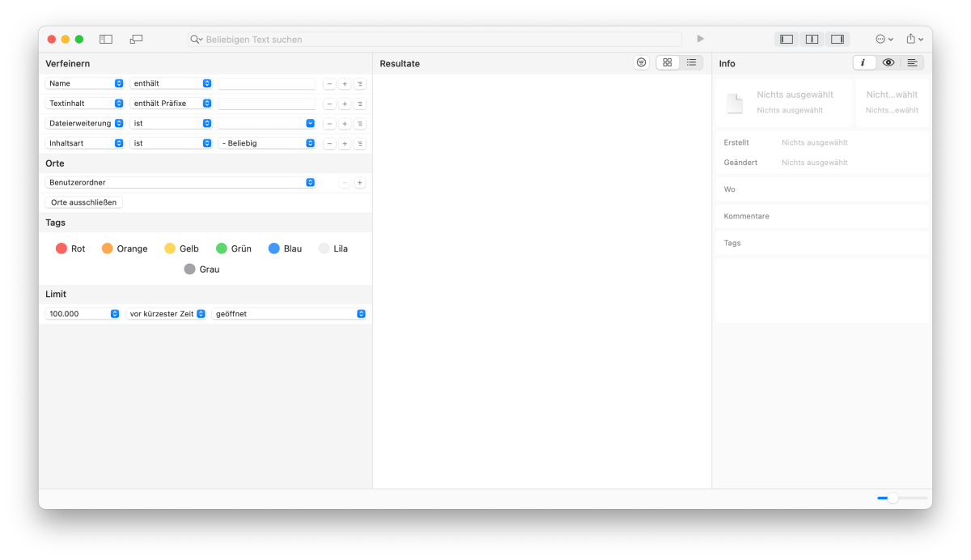
Task: Remove the Dateierweiterung criterion row
Action: [x=329, y=124]
